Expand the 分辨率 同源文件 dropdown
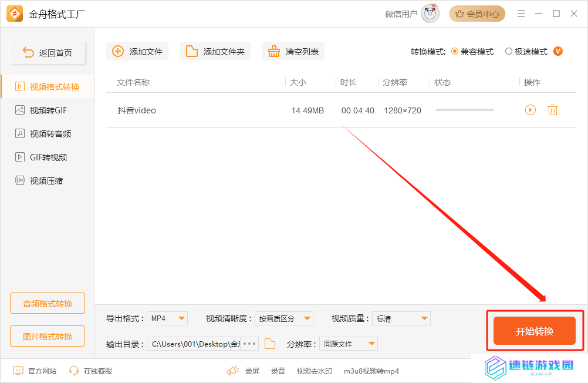 pyautogui.click(x=349, y=344)
